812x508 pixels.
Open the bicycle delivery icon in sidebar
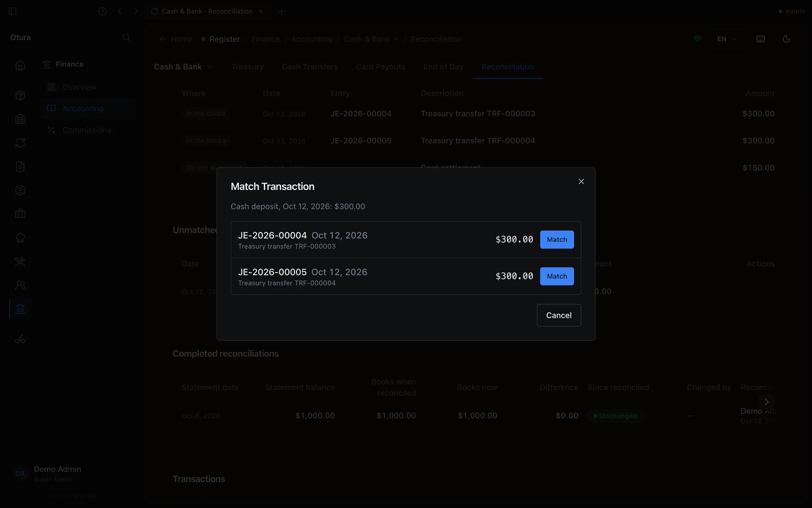click(20, 339)
